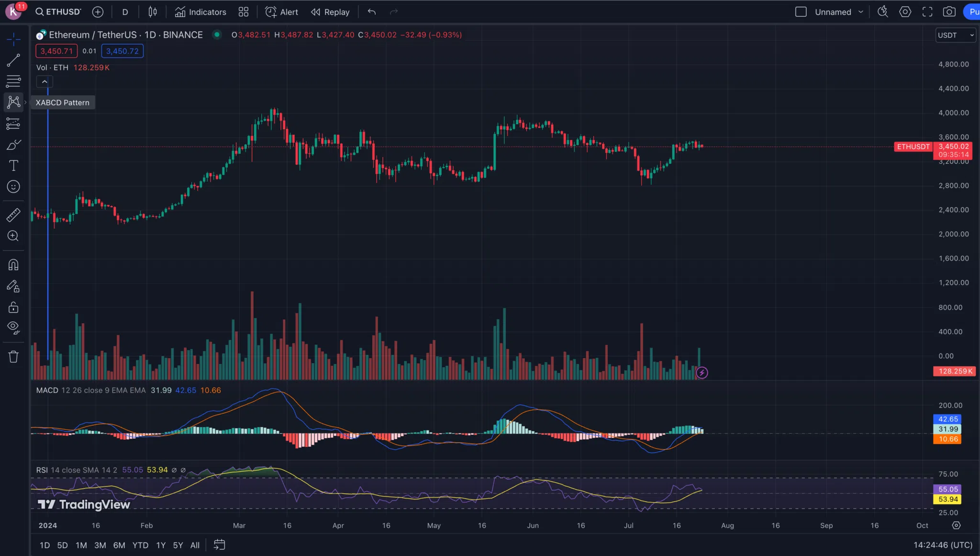Switch to the 5Y date range
The height and width of the screenshot is (556, 980).
point(178,545)
